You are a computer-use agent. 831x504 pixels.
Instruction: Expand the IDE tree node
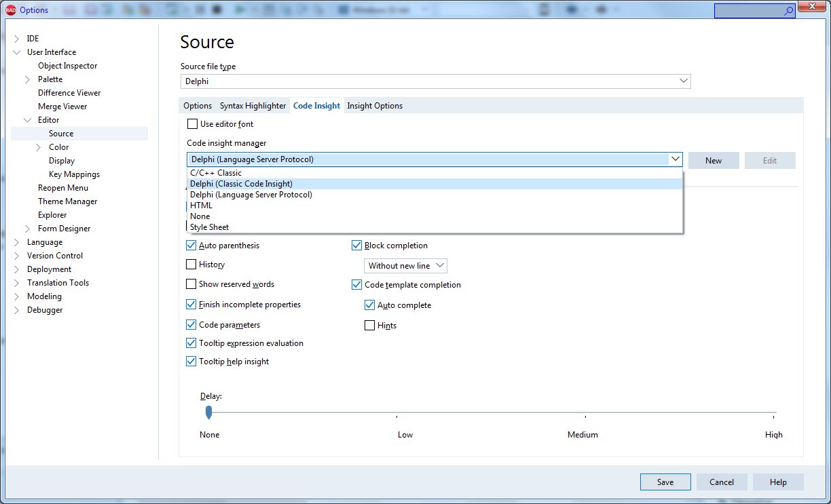[17, 39]
